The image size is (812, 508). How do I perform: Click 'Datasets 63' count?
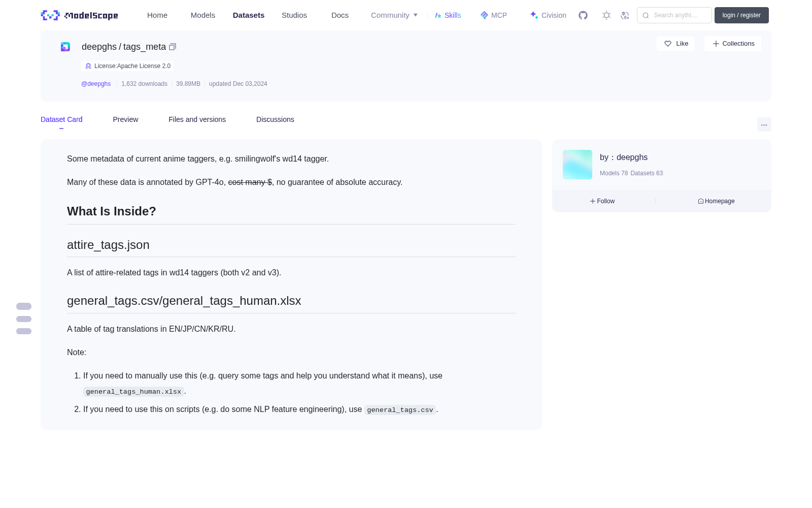click(647, 173)
